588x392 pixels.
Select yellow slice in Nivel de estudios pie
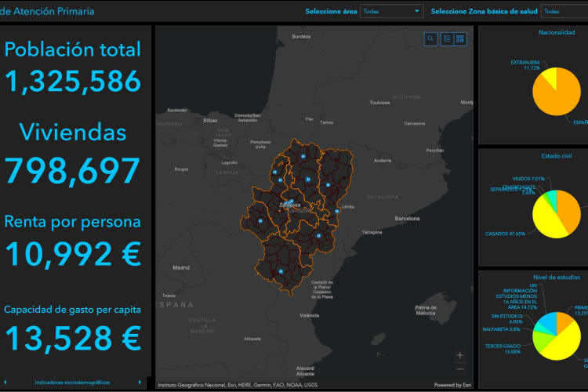coord(562,343)
